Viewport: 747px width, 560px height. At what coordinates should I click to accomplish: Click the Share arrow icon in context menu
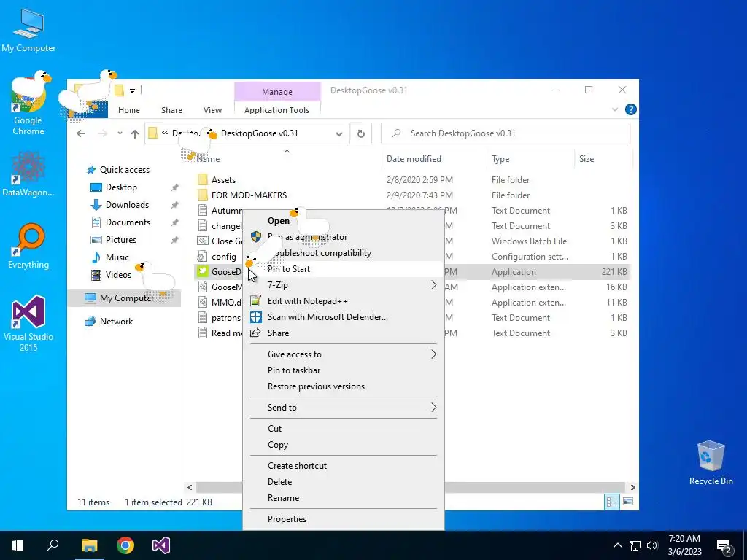(256, 332)
